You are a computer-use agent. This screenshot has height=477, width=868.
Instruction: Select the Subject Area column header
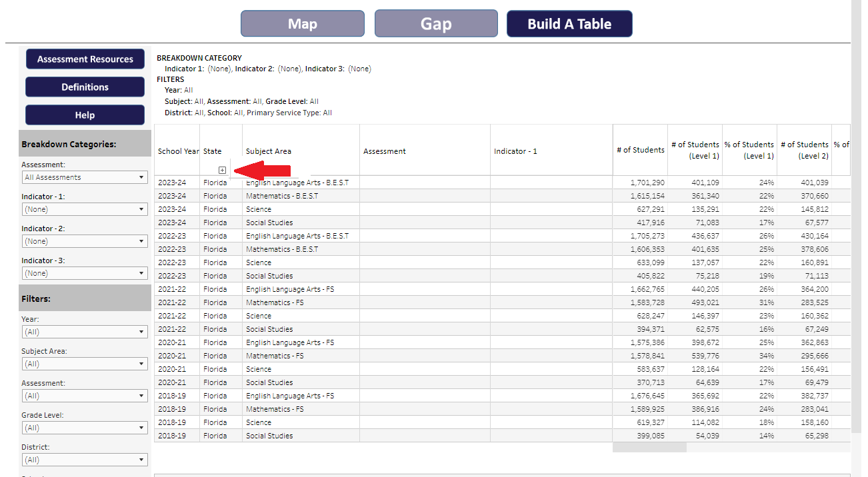pos(269,151)
